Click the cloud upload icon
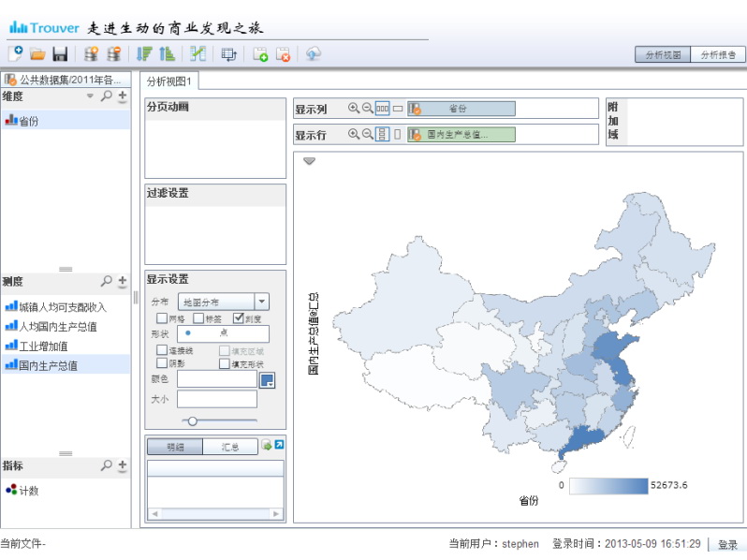 (313, 53)
